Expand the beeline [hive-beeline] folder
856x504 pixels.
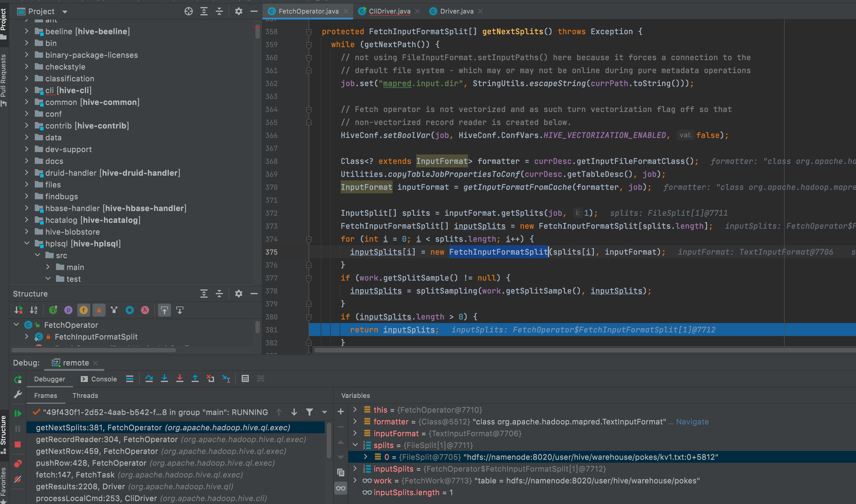[x=27, y=31]
